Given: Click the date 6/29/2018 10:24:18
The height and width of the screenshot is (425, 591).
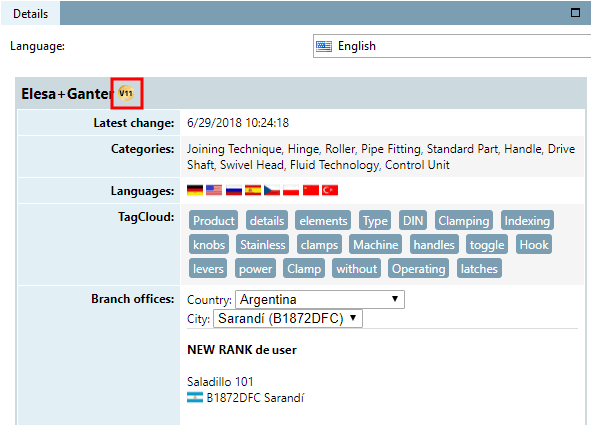Looking at the screenshot, I should click(238, 123).
